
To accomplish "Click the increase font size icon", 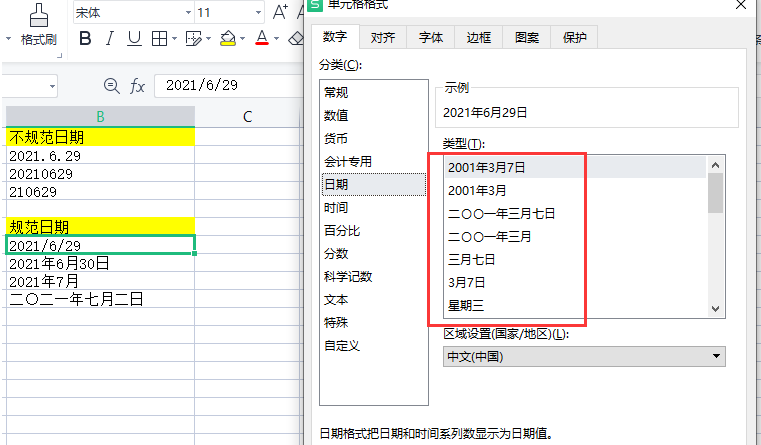I will [x=280, y=12].
